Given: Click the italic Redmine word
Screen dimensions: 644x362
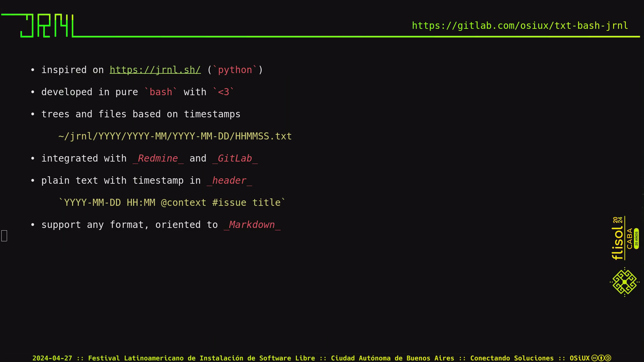Looking at the screenshot, I should (x=158, y=158).
